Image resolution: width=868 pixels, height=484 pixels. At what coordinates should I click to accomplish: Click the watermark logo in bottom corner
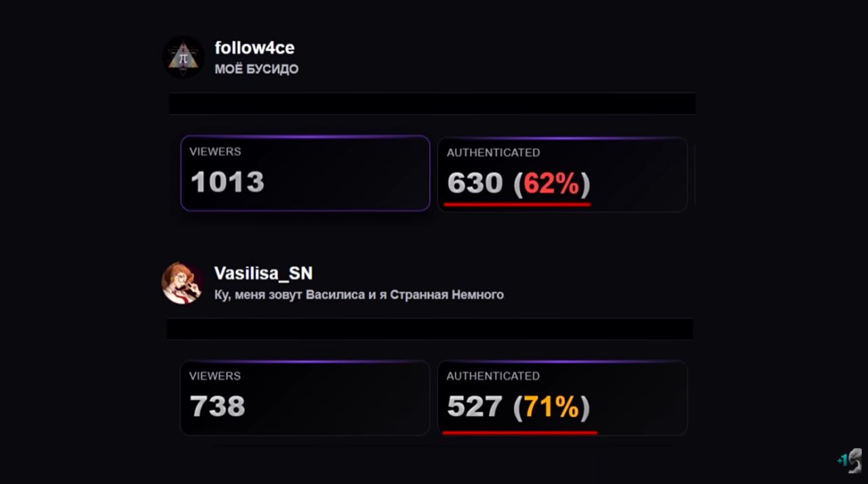(850, 460)
